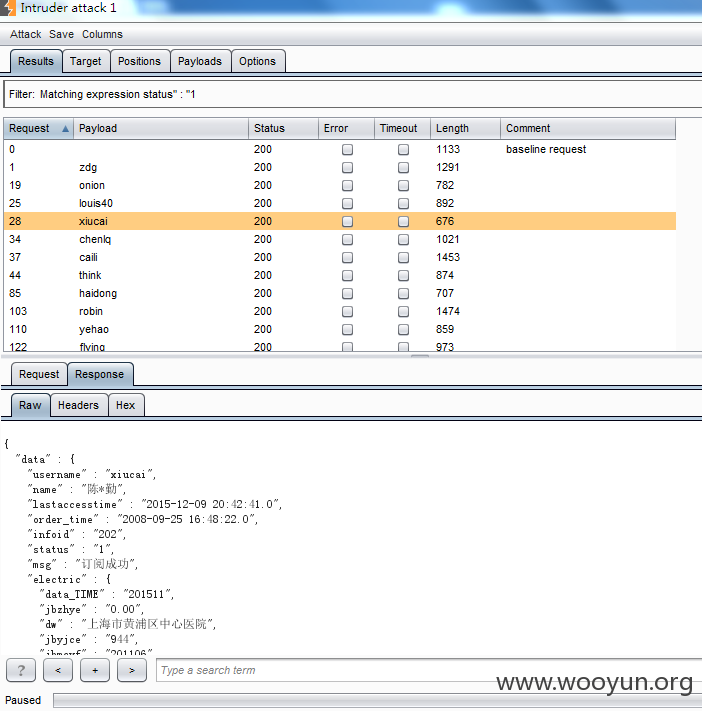The height and width of the screenshot is (711, 702).
Task: Select the row with payload yehao
Action: [x=340, y=329]
